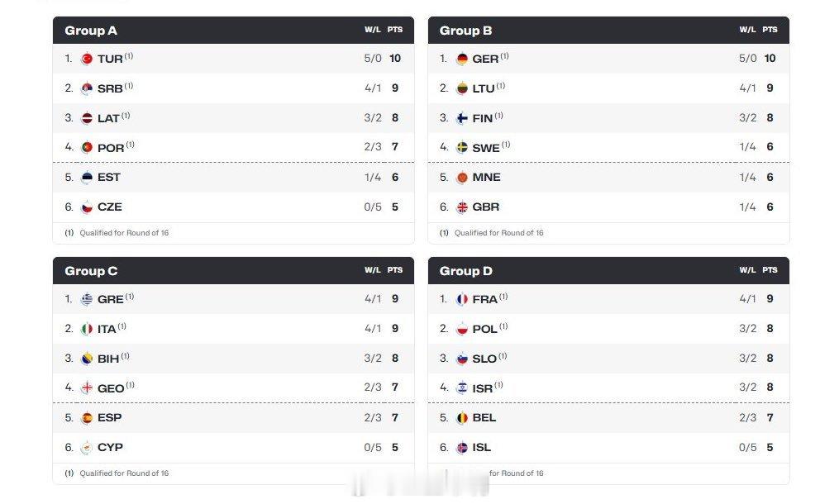Click the Portugal flag icon next to POR
839x504 pixels.
tap(87, 148)
